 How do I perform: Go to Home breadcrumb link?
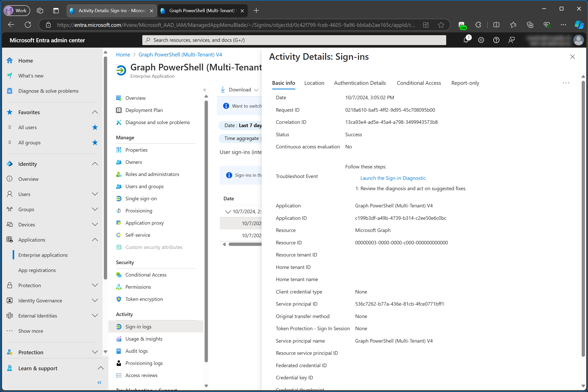pyautogui.click(x=123, y=55)
